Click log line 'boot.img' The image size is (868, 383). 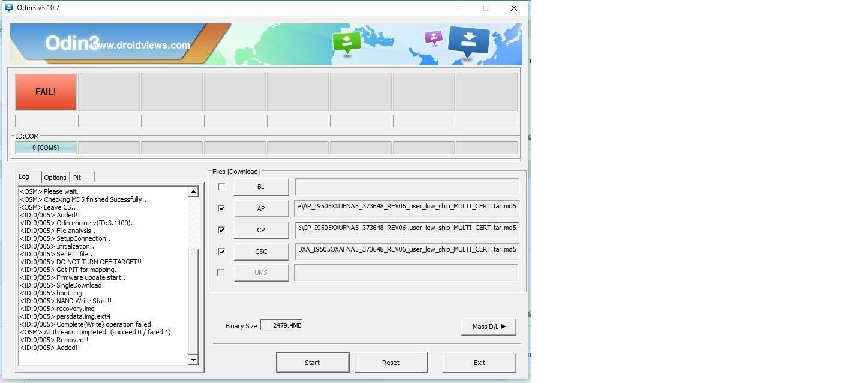tap(51, 293)
